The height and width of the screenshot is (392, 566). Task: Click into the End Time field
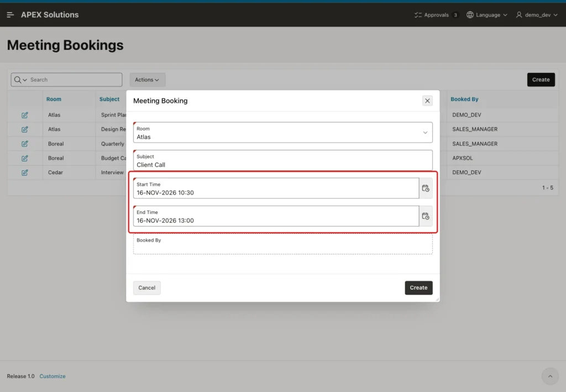pos(276,216)
